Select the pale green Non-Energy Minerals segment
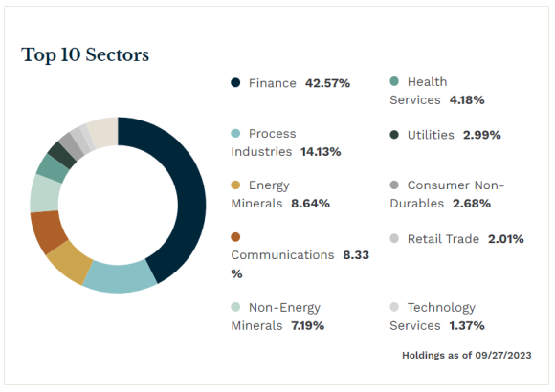The width and height of the screenshot is (555, 392). point(45,194)
